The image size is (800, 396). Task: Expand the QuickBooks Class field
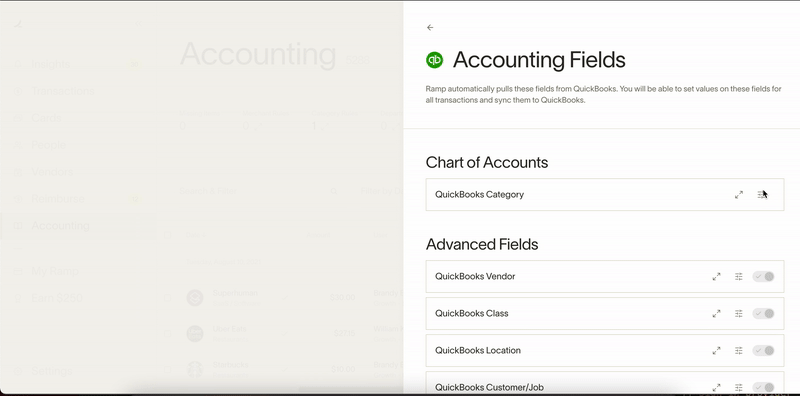pos(716,313)
